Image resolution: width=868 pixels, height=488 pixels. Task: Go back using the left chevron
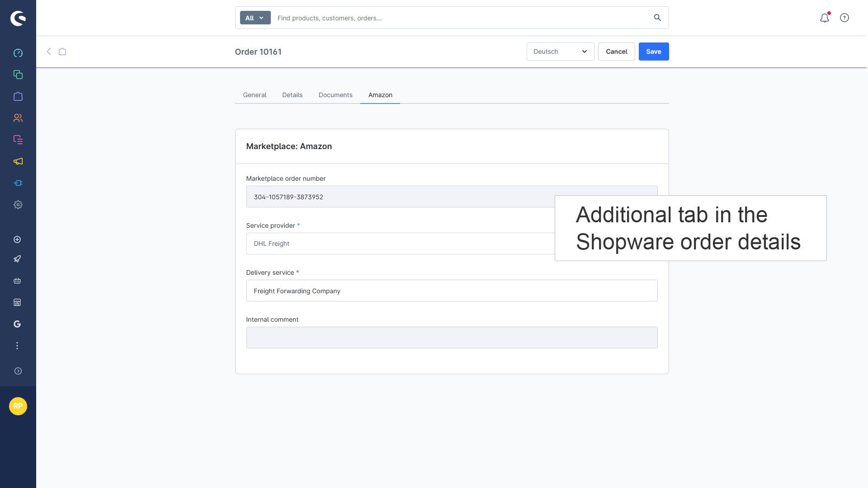(x=49, y=52)
